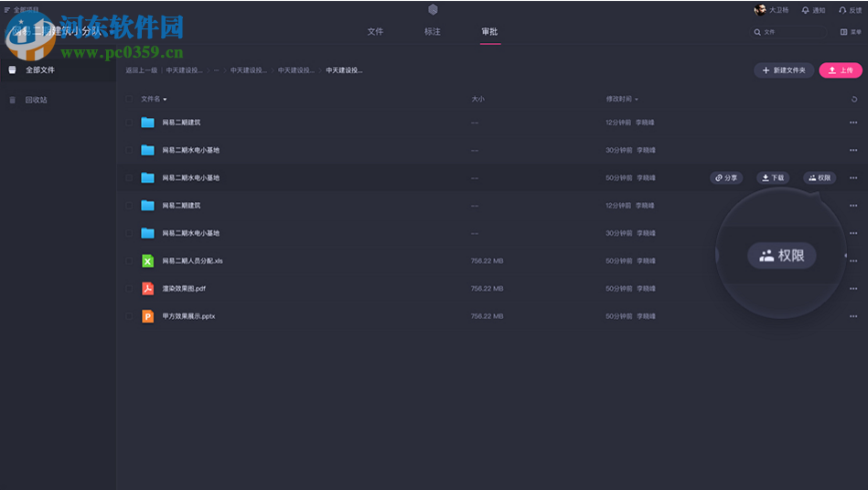Click the 756.22 MB size of 渲染效果图.pdf
This screenshot has height=490, width=868.
point(488,288)
